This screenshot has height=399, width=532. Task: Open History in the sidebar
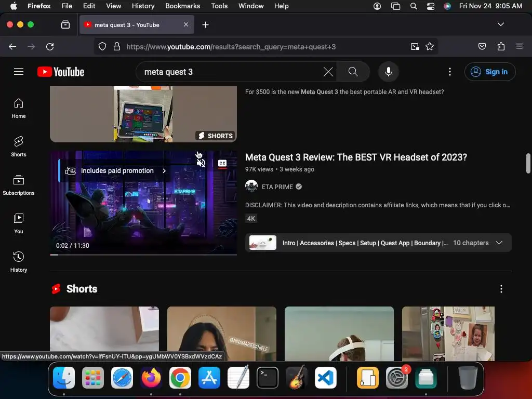[19, 262]
